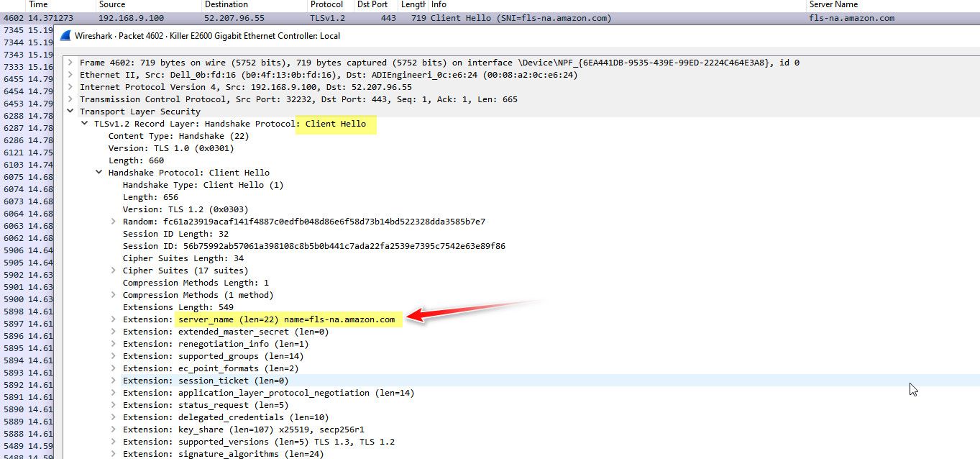The width and height of the screenshot is (980, 459).
Task: Select the Handshake Type: Client Hello (1) row
Action: (x=203, y=185)
